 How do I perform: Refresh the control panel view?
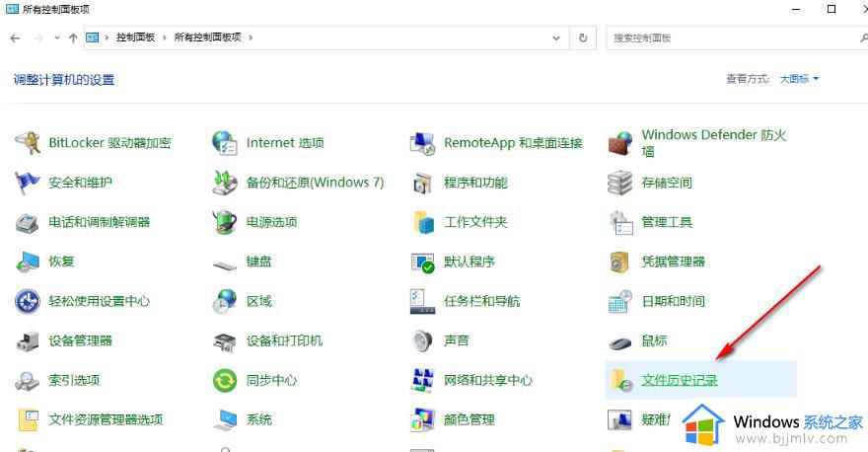pos(583,38)
